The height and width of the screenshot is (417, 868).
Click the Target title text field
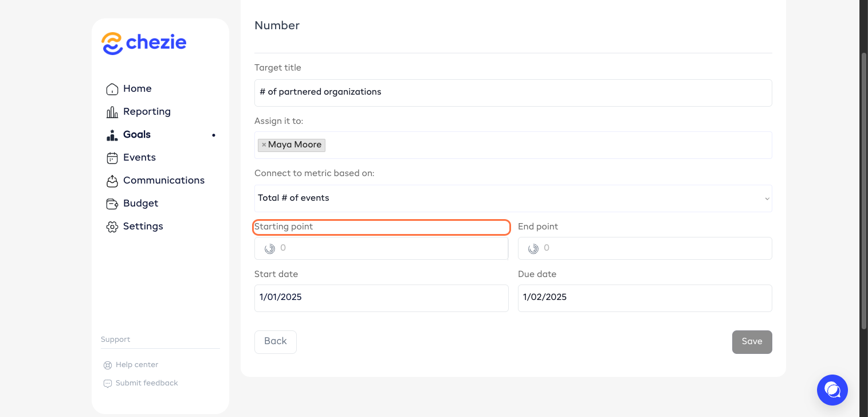click(x=513, y=92)
